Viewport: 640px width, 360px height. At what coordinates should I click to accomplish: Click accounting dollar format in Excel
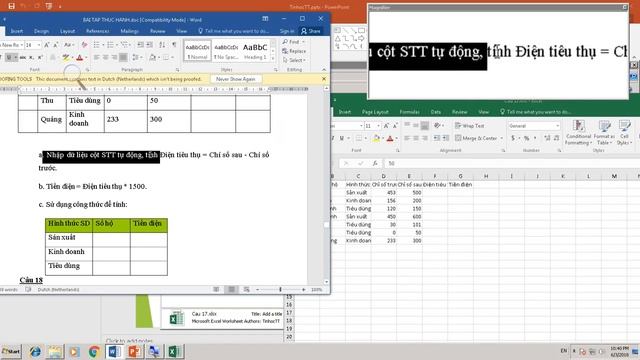(513, 138)
